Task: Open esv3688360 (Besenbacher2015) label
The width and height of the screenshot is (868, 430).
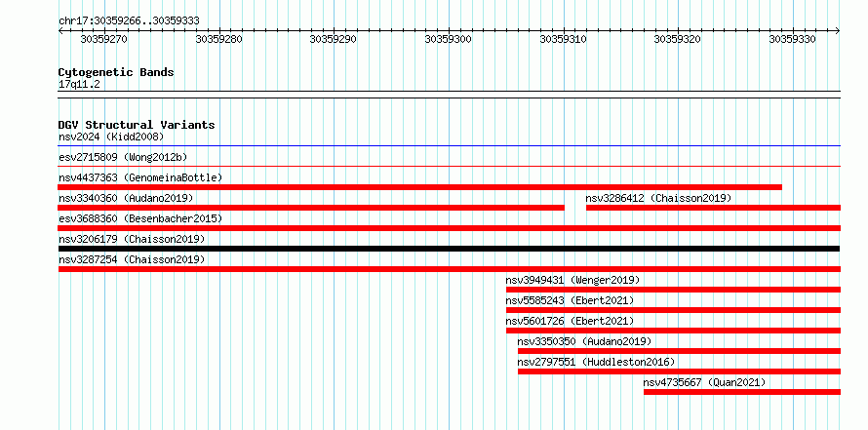Action: coord(140,218)
